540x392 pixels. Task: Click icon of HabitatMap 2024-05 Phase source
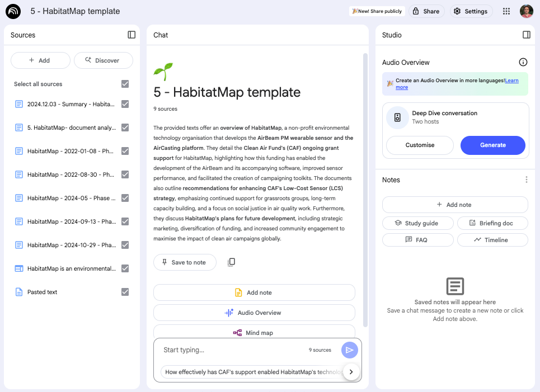(19, 199)
